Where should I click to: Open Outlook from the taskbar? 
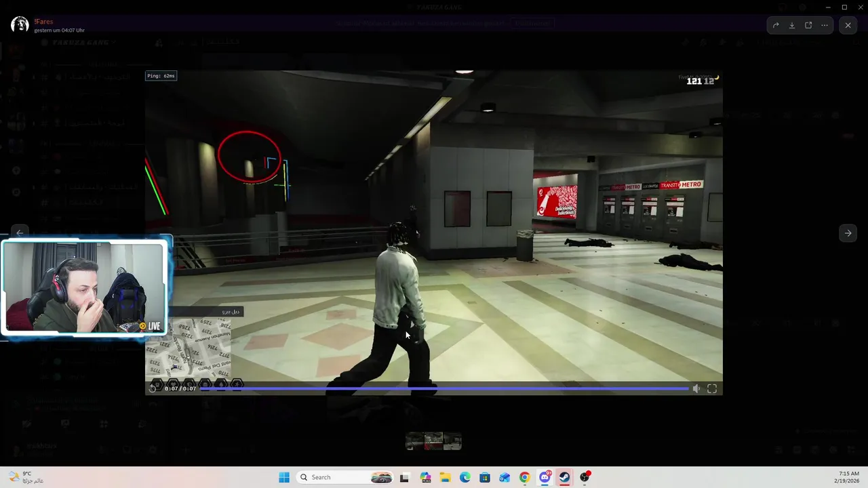(505, 477)
